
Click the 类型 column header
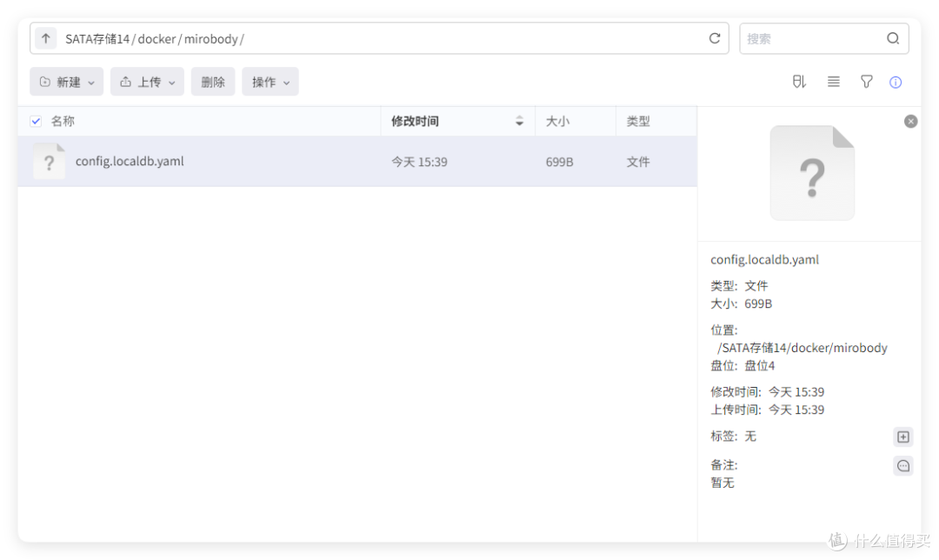(638, 121)
